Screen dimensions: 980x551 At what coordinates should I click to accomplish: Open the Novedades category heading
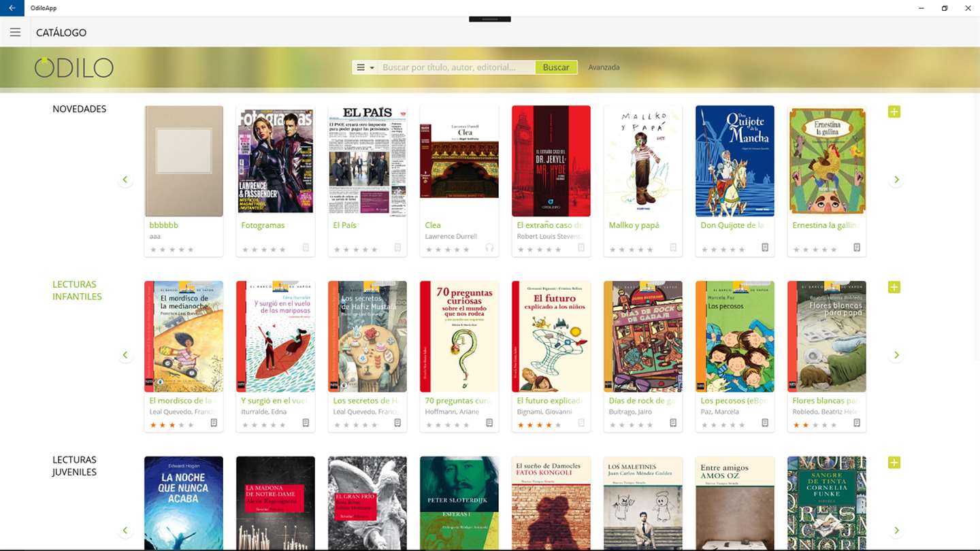coord(80,109)
